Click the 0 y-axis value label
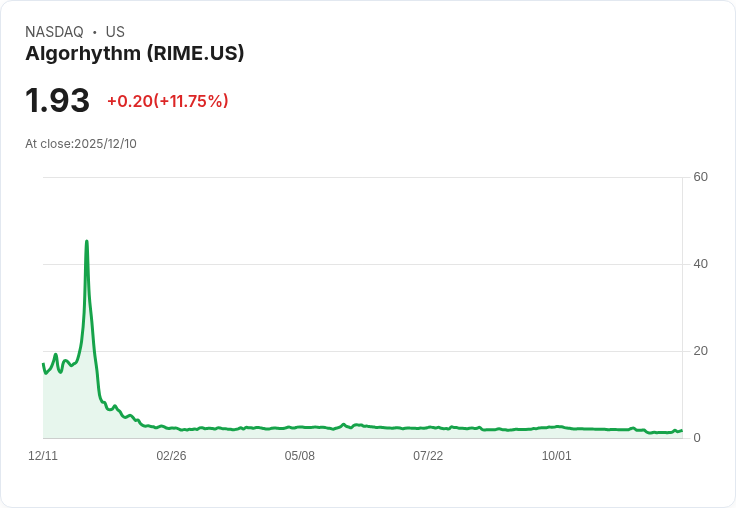This screenshot has height=508, width=736. [x=697, y=438]
